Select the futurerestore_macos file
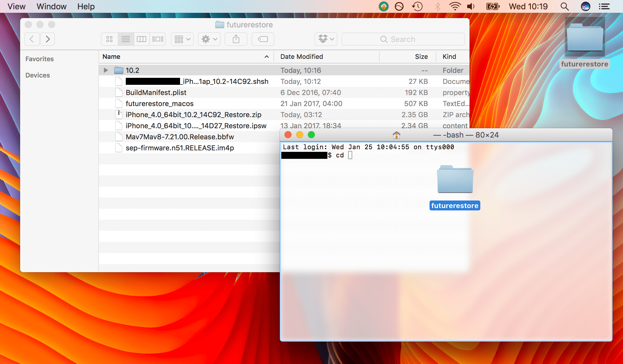 point(159,103)
